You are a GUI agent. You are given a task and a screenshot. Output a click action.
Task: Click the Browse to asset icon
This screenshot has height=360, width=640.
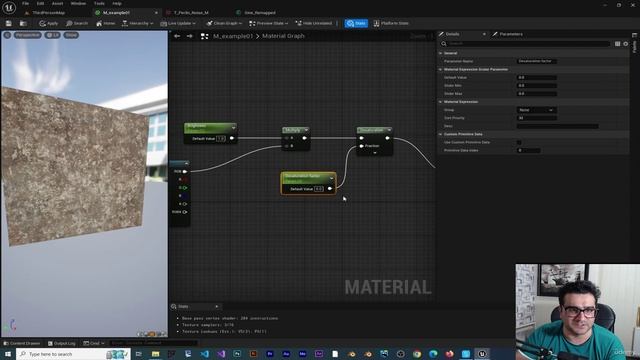pos(23,23)
